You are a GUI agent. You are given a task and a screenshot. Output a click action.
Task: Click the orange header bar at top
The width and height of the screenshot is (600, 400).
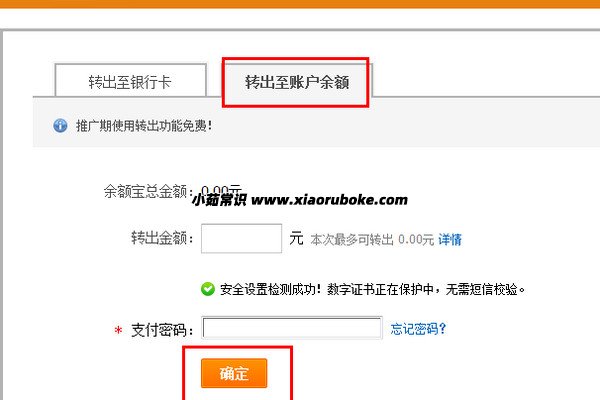300,4
